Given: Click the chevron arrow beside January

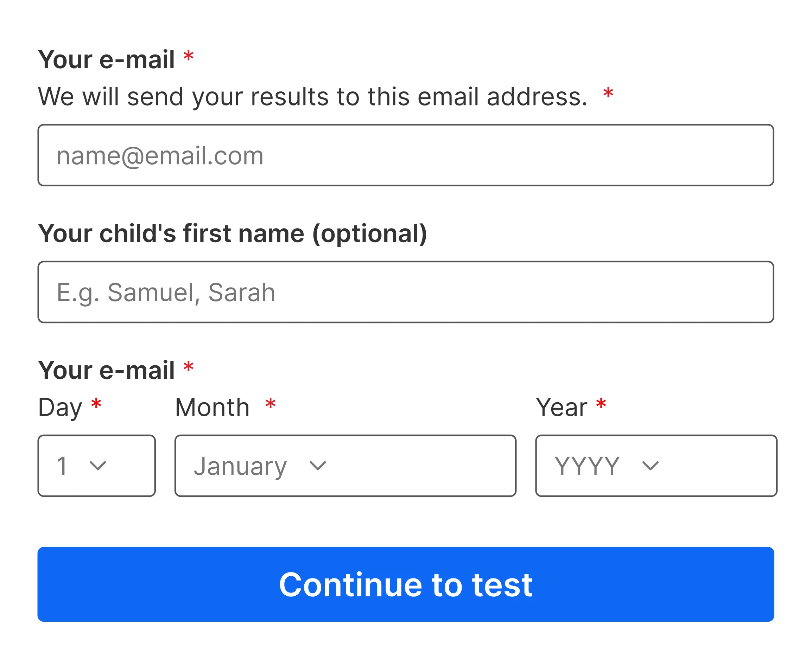Looking at the screenshot, I should coord(318,466).
